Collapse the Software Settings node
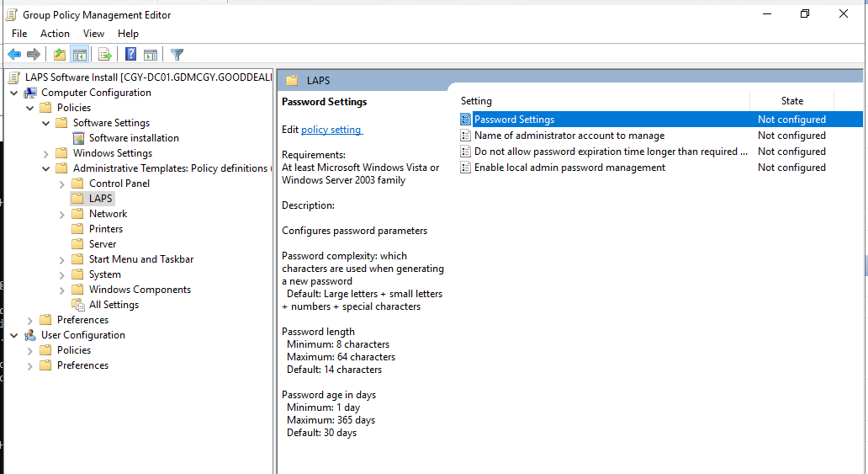 tap(46, 123)
